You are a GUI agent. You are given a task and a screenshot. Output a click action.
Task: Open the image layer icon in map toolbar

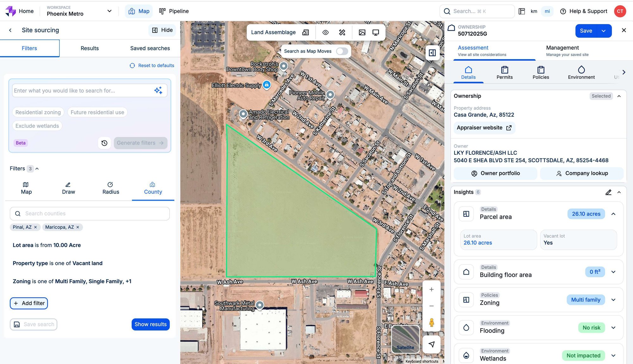(x=362, y=32)
